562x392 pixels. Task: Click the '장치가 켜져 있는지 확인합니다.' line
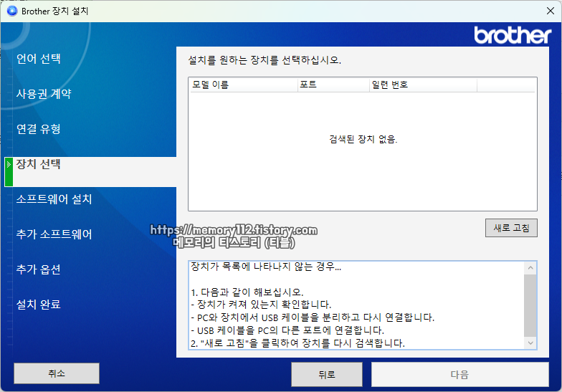(261, 305)
